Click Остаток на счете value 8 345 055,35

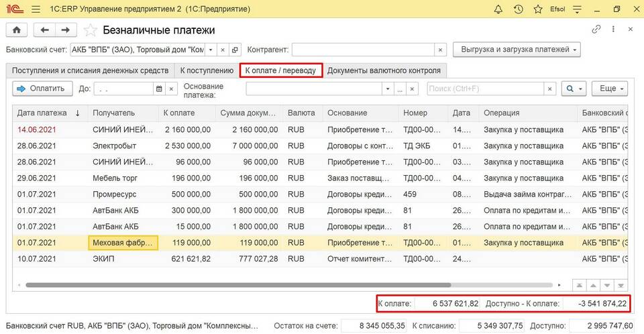(374, 326)
